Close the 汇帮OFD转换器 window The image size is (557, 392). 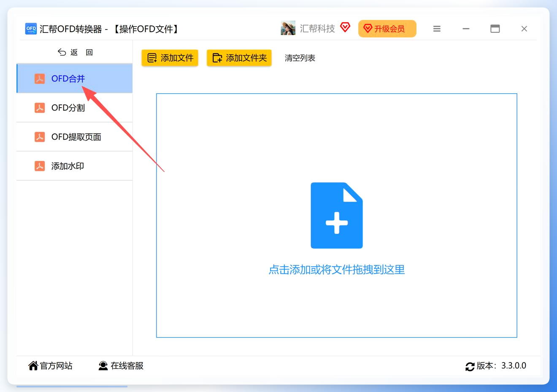tap(524, 29)
